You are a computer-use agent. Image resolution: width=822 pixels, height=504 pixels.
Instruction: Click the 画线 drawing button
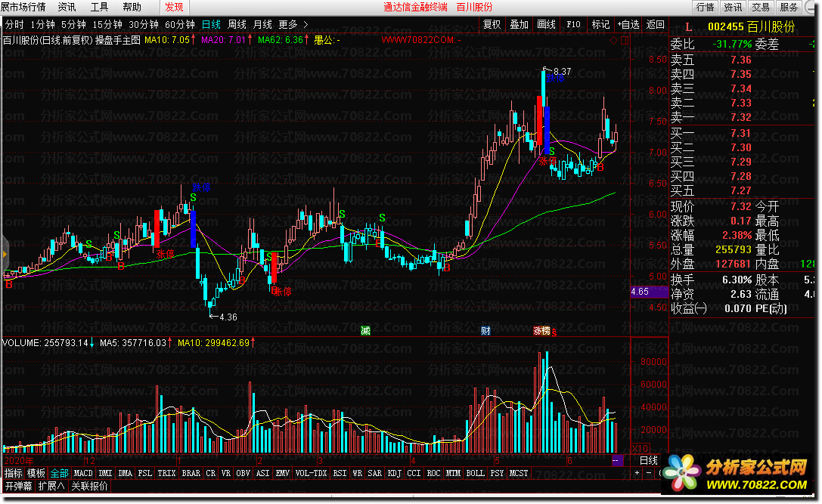point(546,25)
